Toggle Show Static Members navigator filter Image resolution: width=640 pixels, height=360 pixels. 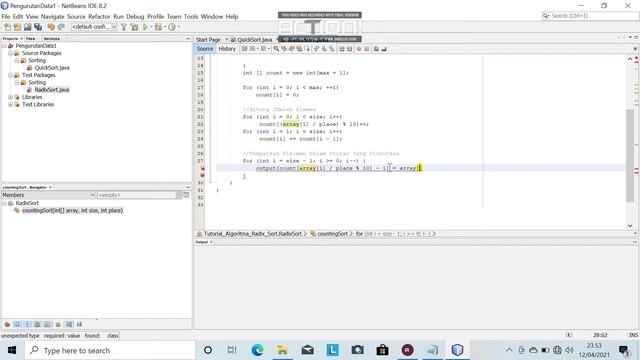[x=27, y=324]
